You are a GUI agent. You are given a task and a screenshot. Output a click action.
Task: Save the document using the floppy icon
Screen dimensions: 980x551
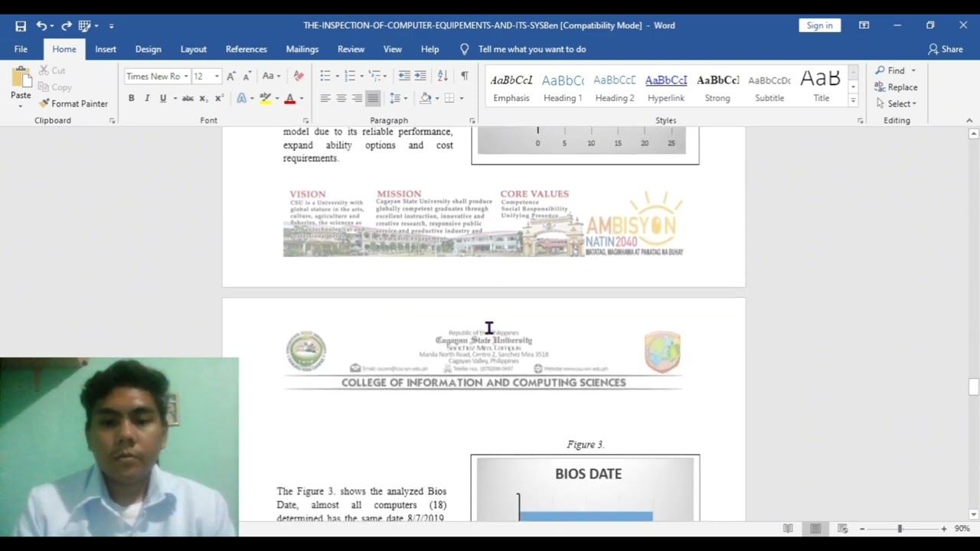tap(21, 25)
